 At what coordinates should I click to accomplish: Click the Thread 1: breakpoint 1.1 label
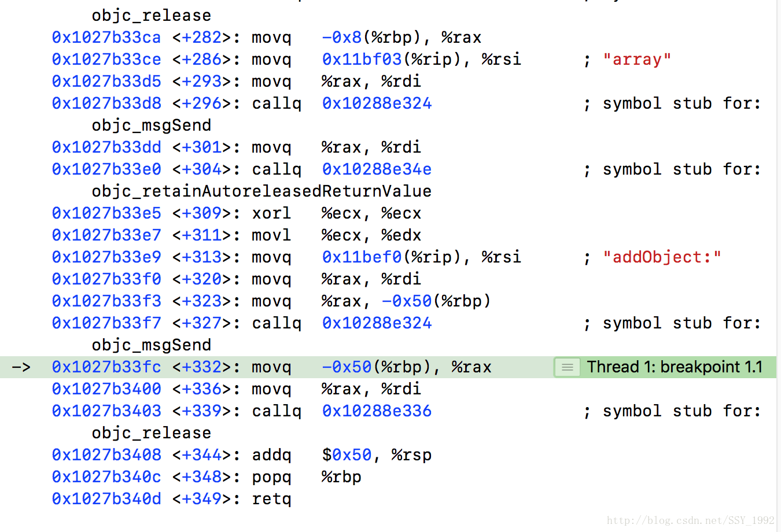tap(675, 367)
